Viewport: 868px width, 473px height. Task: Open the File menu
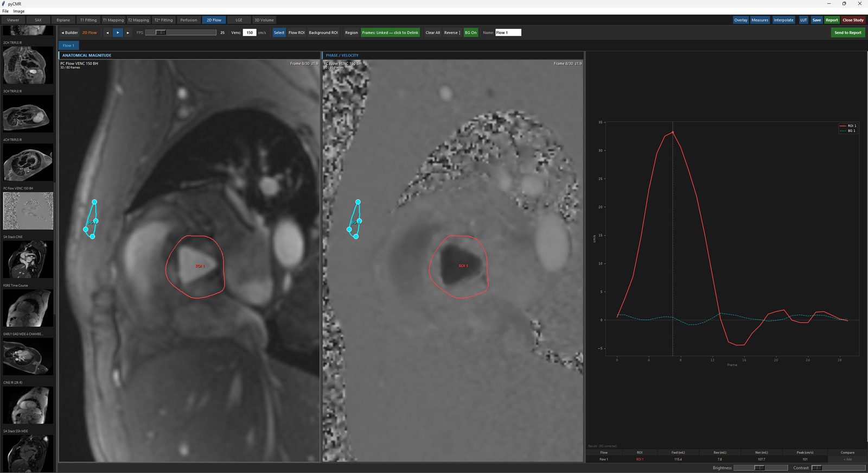click(5, 11)
